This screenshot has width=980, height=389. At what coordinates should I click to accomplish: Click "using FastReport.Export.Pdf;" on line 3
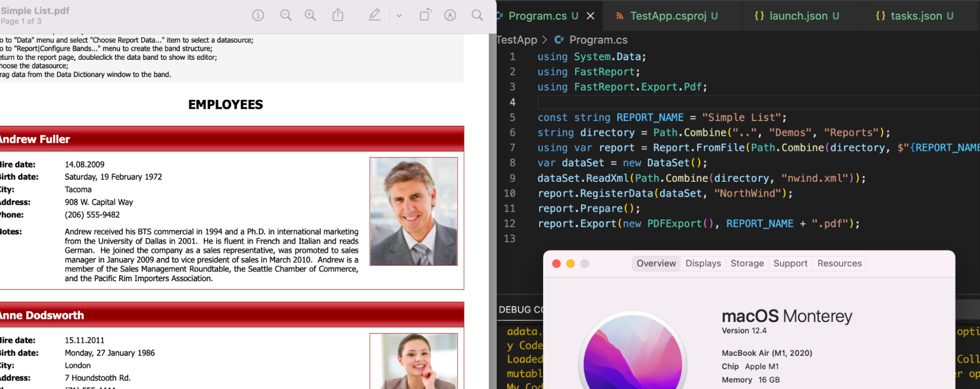(x=623, y=87)
